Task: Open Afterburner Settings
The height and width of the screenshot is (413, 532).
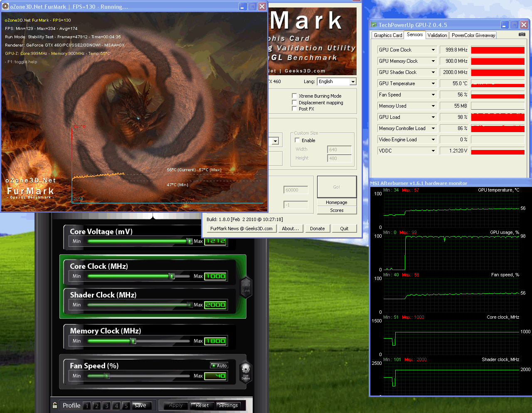Action: (228, 406)
